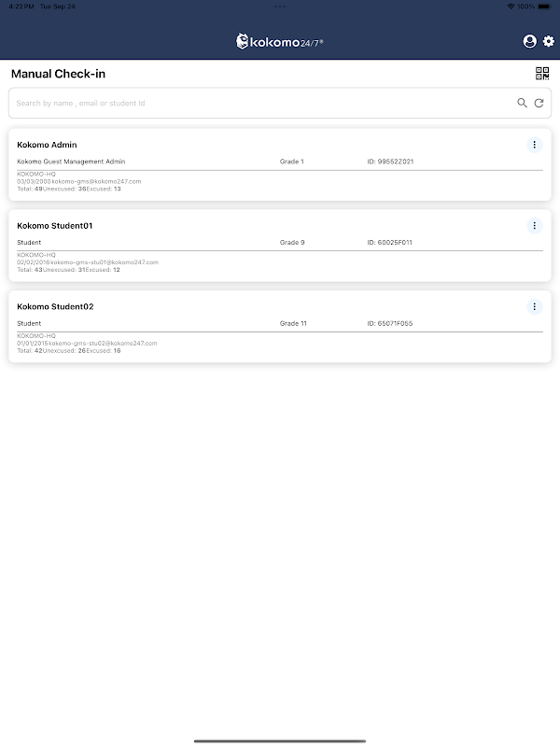Click the Total 42 stats line

pos(69,351)
